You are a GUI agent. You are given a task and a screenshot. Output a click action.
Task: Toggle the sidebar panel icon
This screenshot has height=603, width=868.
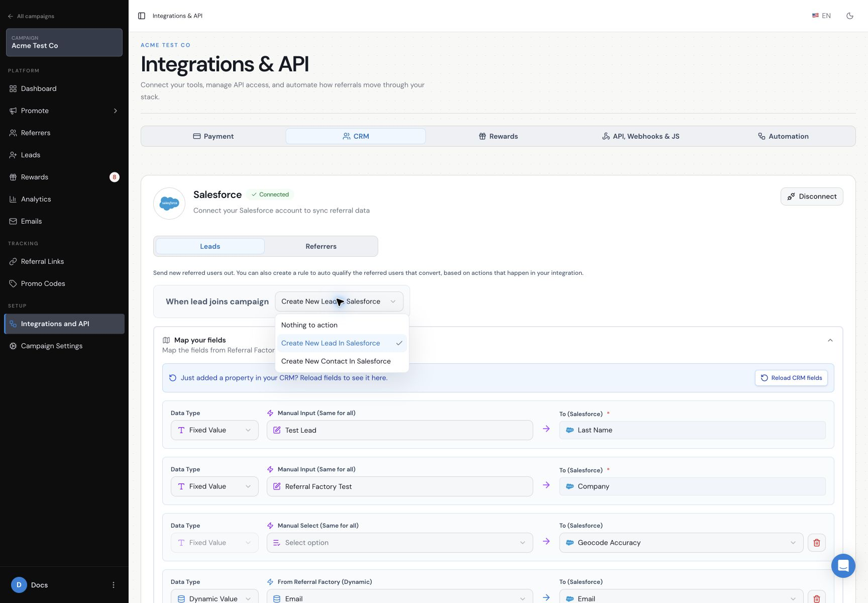142,16
